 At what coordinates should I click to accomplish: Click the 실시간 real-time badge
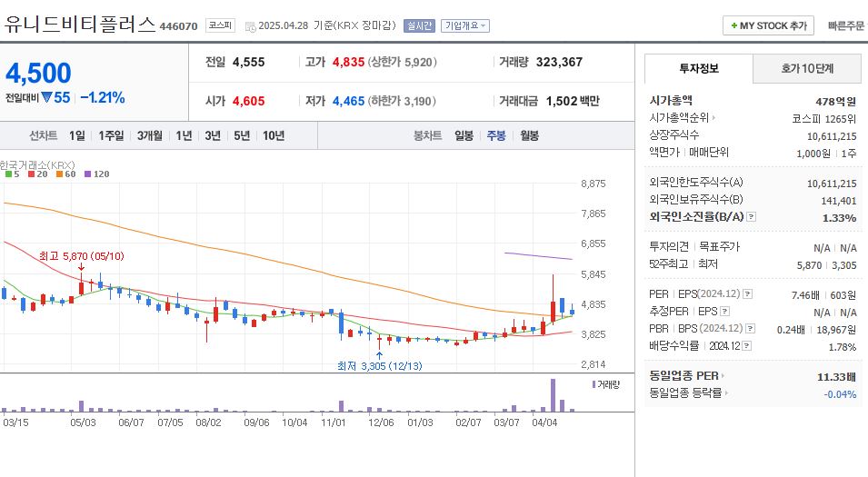419,26
